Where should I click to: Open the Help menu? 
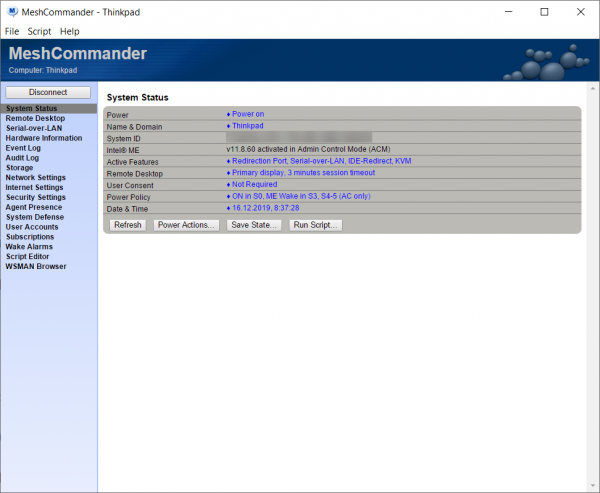[70, 31]
